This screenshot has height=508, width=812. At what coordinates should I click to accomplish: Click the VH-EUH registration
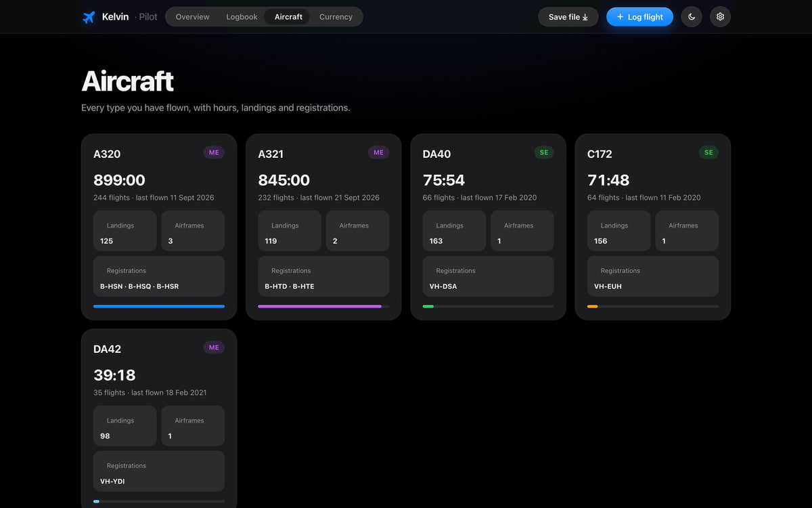608,287
